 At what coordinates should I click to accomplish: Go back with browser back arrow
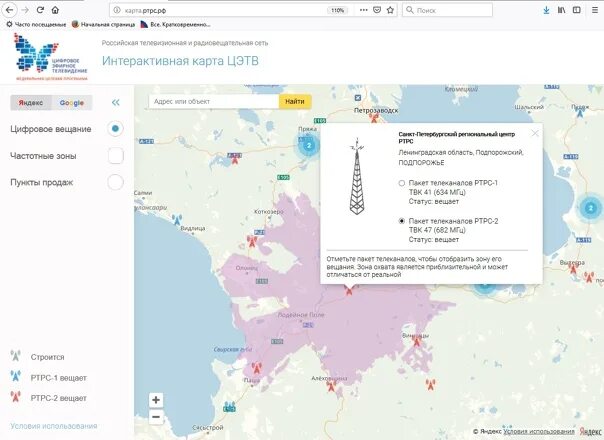[x=9, y=10]
